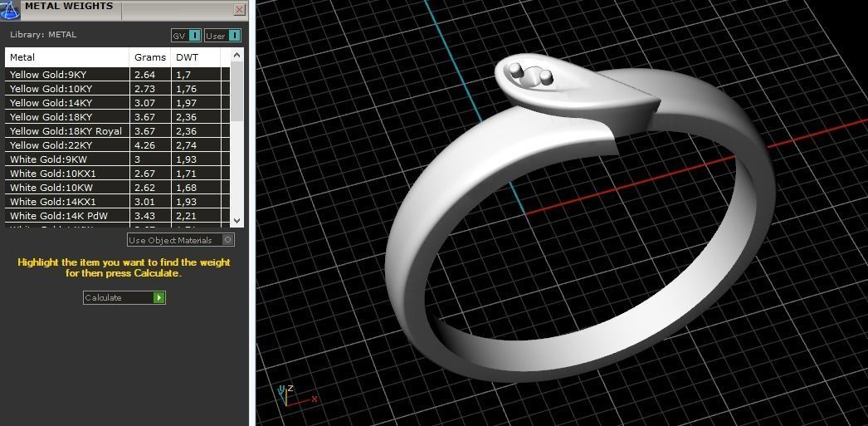868x426 pixels.
Task: Click the Metal Weights logo icon
Action: point(9,9)
